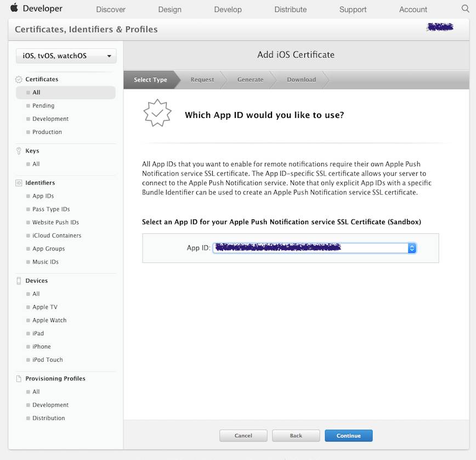Click the Add iOS Certificate heading

[296, 55]
